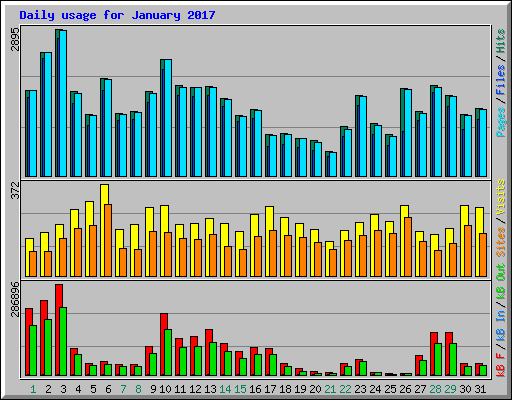Click the cyan Pages bar for day 10
Screen dimensions: 512x400
point(168,118)
